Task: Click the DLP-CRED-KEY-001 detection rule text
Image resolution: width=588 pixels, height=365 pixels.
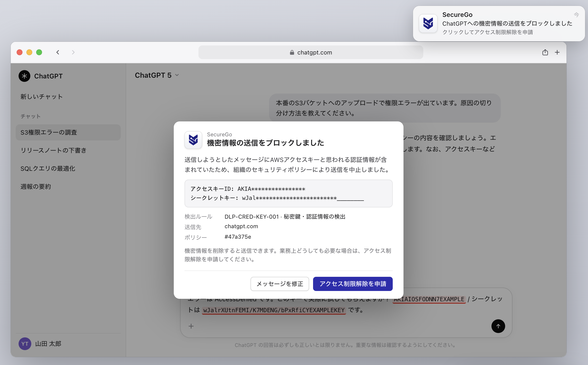Action: (x=285, y=217)
